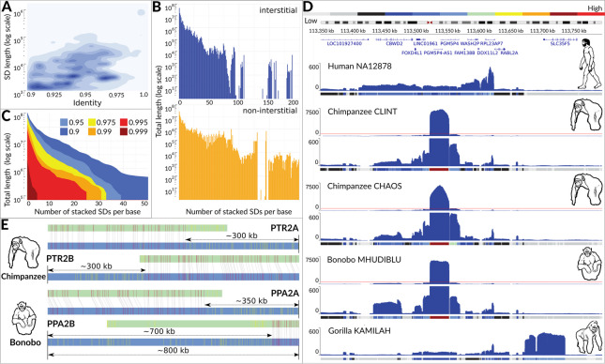Image resolution: width=605 pixels, height=364 pixels.
Task: Click the PPA2B label in panel E
Action: [61, 323]
